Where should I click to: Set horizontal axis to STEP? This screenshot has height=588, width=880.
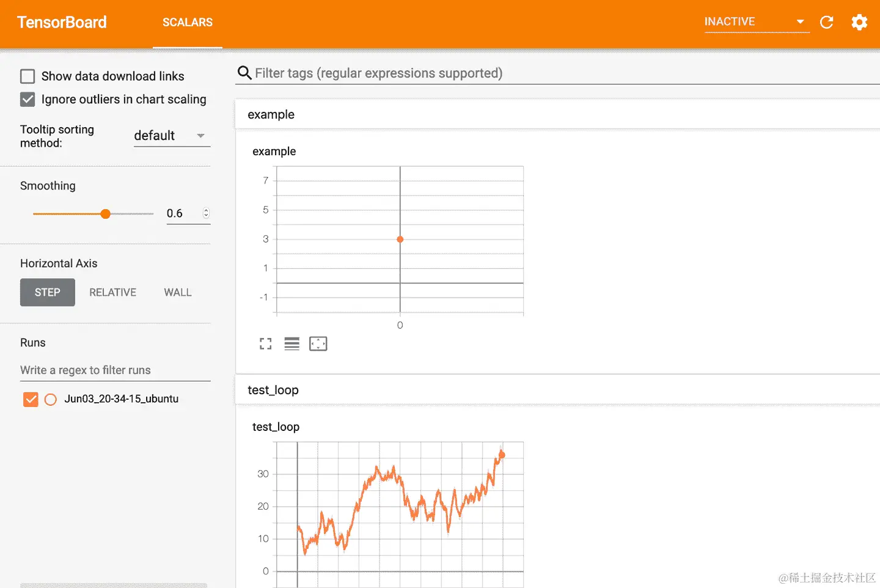click(x=48, y=293)
